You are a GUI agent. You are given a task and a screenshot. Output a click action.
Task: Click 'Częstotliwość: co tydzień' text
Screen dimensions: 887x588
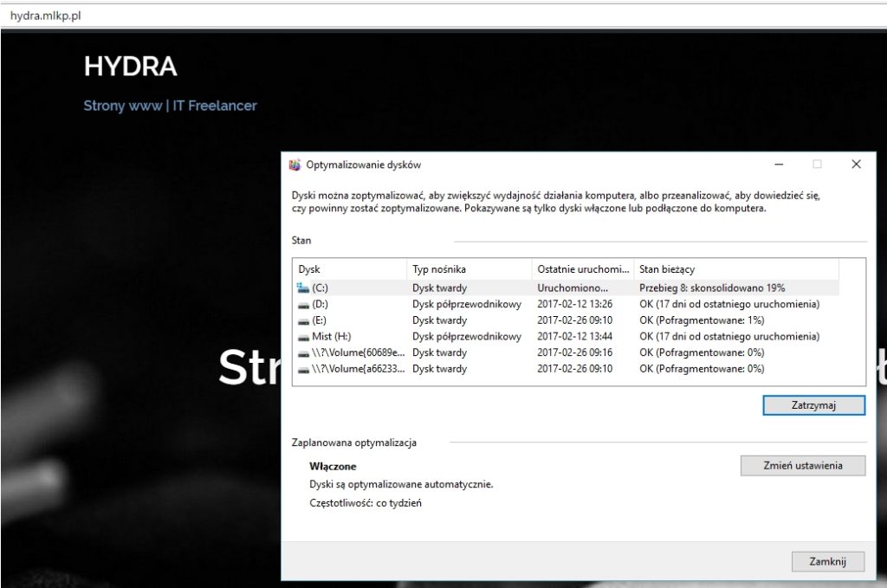tap(366, 503)
